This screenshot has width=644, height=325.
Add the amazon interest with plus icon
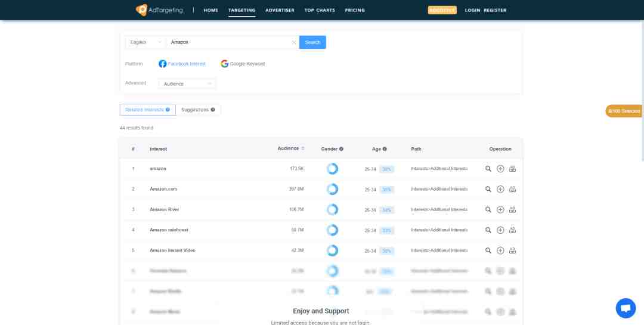pyautogui.click(x=500, y=169)
